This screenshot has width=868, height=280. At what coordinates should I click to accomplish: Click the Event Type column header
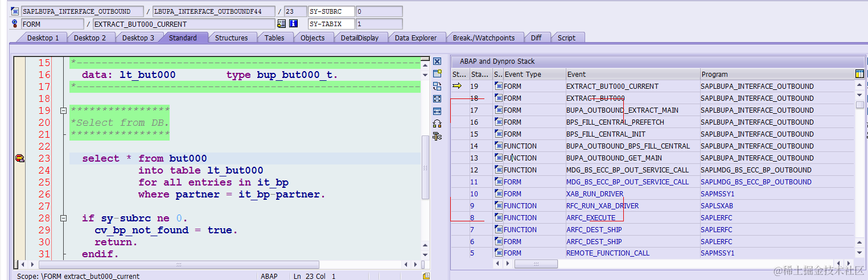pos(534,74)
